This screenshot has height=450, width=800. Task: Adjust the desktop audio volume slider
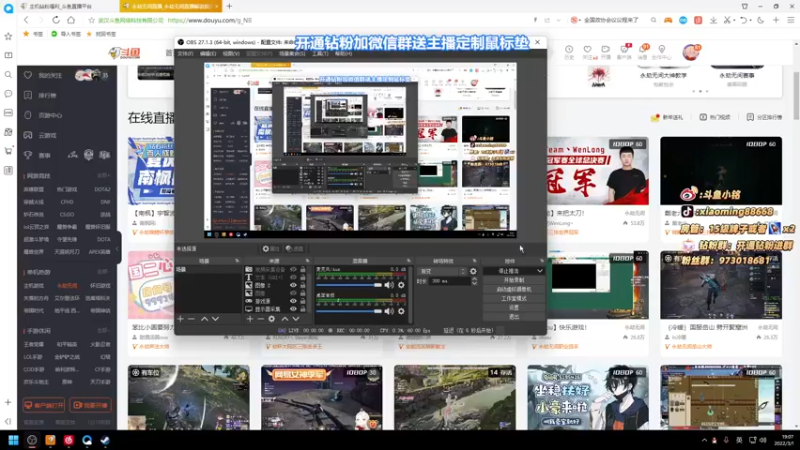pyautogui.click(x=349, y=311)
